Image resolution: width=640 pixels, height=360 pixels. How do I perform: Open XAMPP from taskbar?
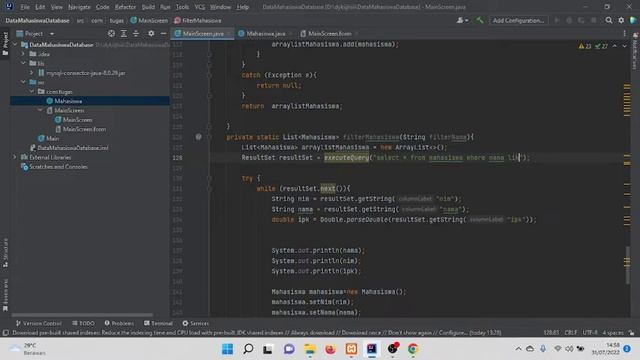coord(351,349)
